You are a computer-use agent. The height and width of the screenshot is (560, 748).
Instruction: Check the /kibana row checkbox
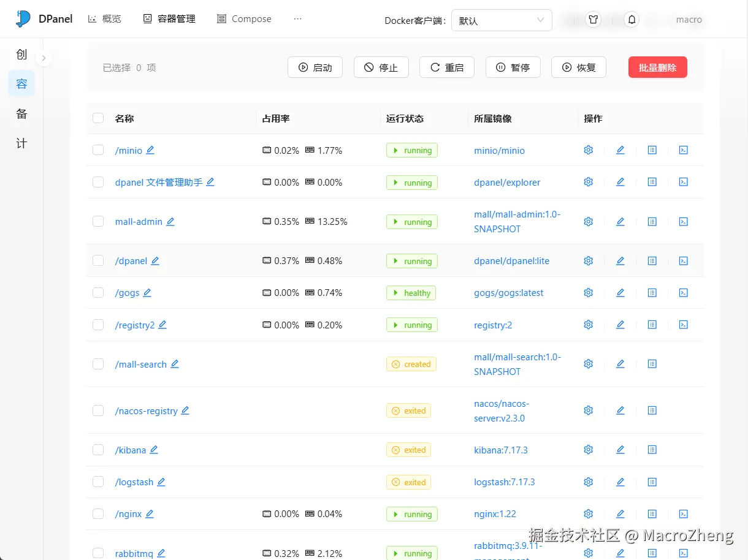click(98, 450)
